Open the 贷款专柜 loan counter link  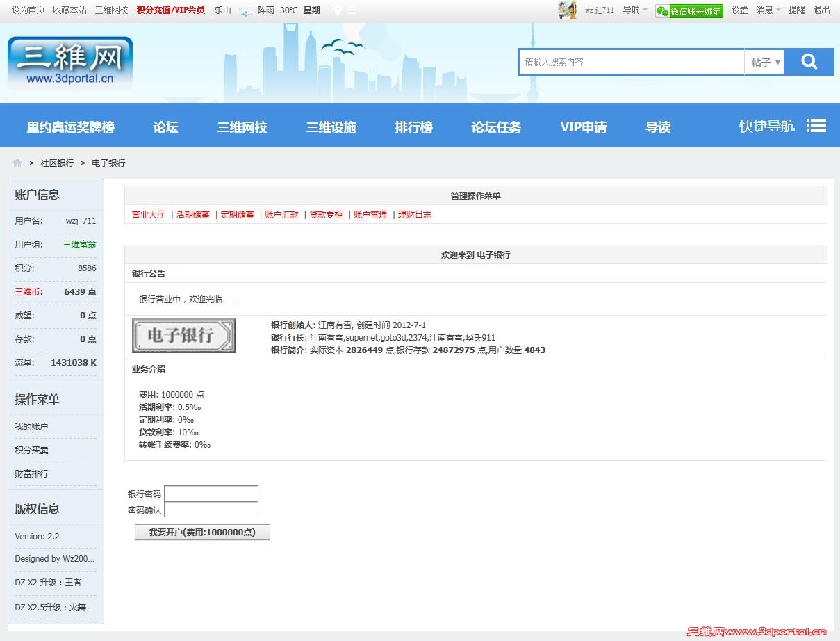click(326, 215)
